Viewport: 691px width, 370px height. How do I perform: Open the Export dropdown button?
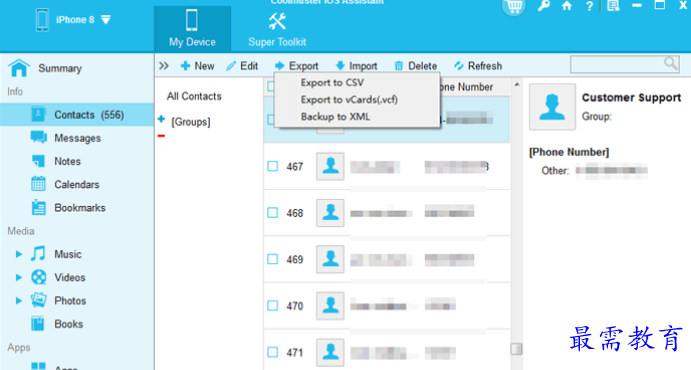(x=296, y=66)
